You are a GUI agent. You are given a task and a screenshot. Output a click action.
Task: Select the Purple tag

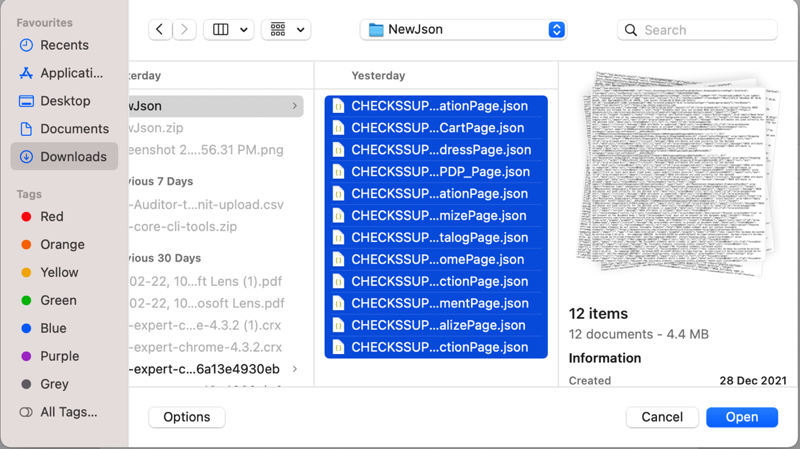point(59,356)
